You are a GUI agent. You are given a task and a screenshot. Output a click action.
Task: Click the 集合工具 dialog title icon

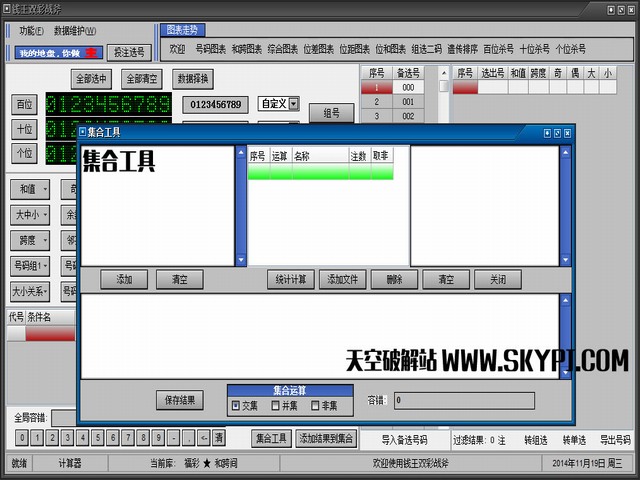coord(83,132)
